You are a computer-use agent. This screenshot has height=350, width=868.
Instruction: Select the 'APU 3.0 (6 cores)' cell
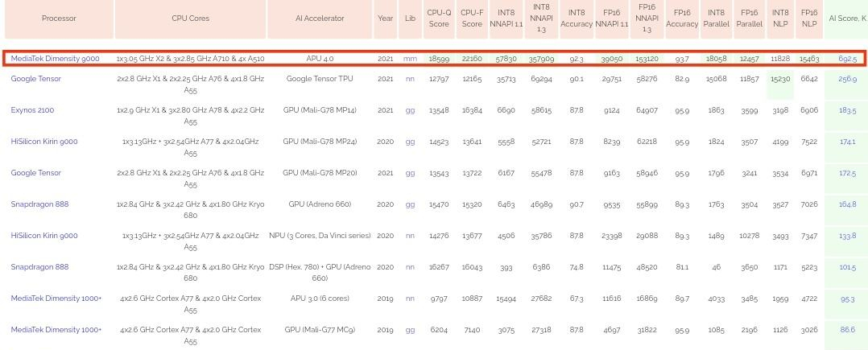(320, 298)
